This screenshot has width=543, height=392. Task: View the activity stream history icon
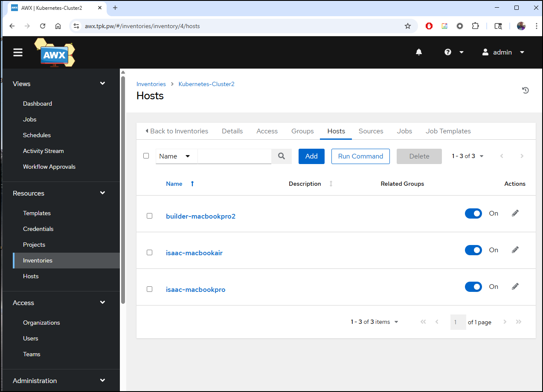pos(526,90)
